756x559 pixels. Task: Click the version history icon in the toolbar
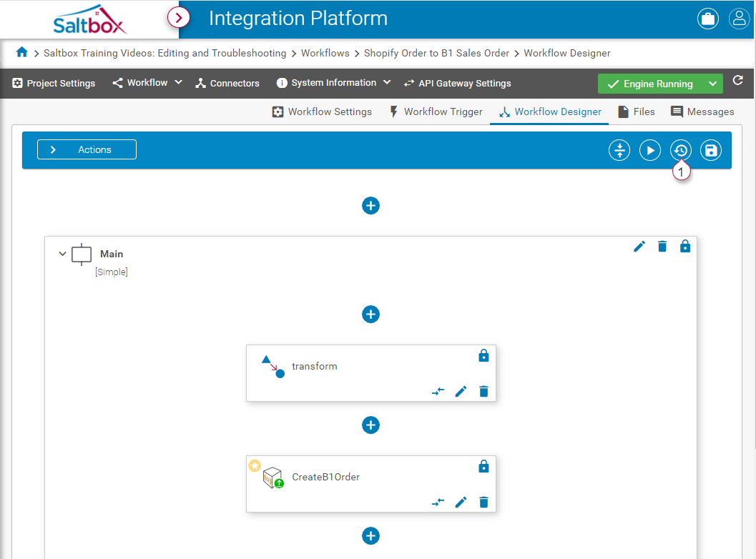tap(680, 150)
